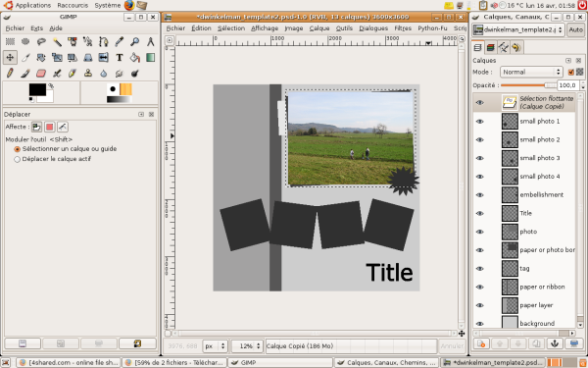Select the Select by Color tool
588x368 pixels.
(x=73, y=41)
